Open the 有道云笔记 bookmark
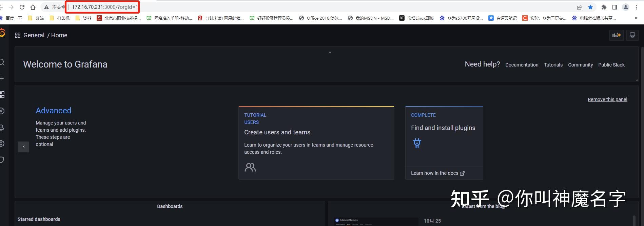Screen dimensions: 644x226 (503, 18)
